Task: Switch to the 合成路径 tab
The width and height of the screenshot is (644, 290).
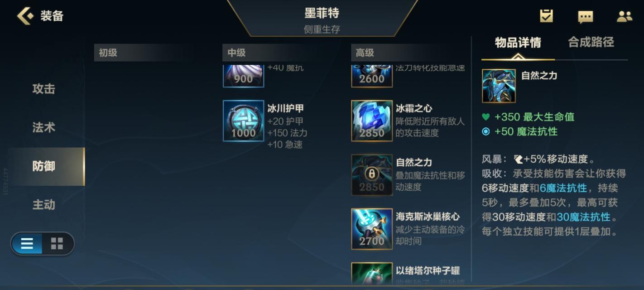Action: pyautogui.click(x=591, y=42)
